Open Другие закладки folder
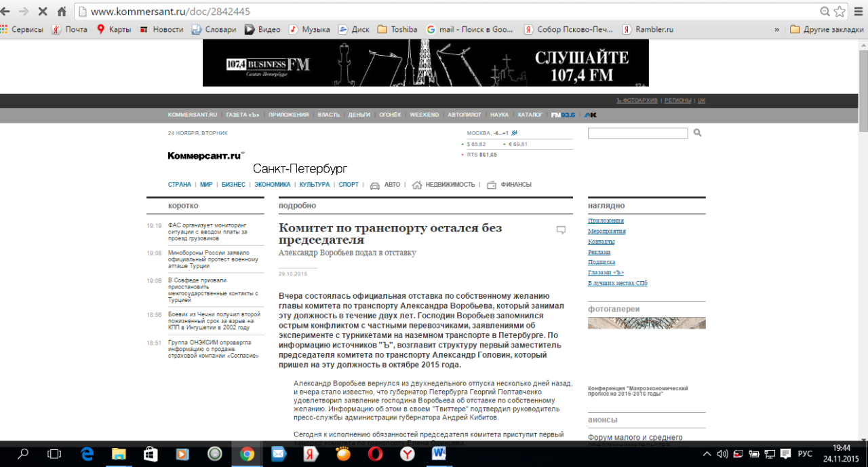 pos(827,29)
